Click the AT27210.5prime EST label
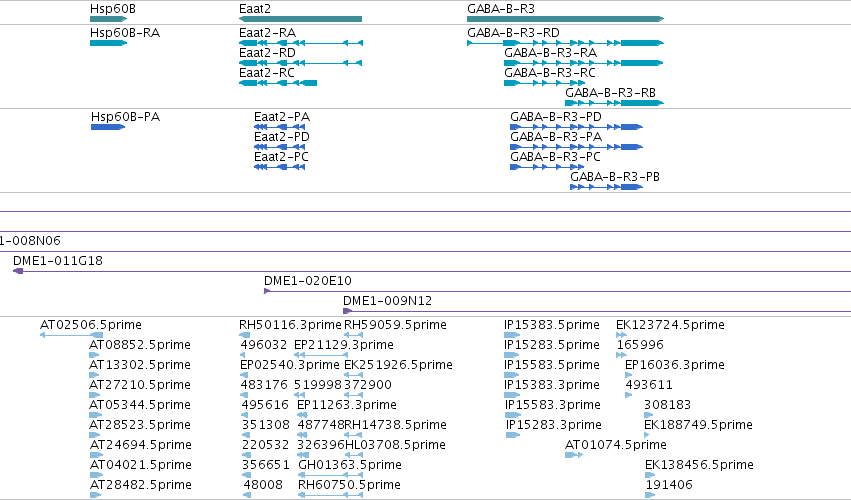This screenshot has width=851, height=500. pos(140,385)
